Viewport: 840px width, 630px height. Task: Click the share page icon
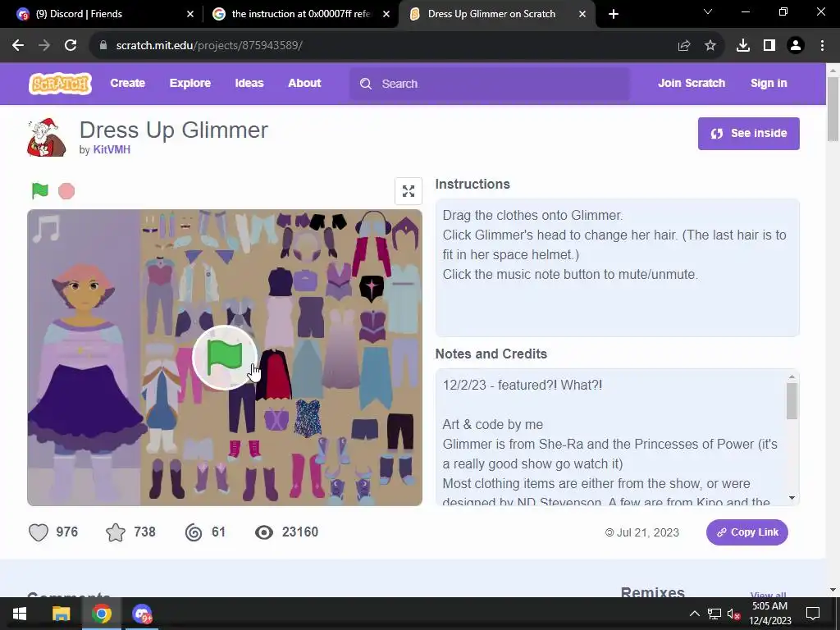[x=684, y=46]
